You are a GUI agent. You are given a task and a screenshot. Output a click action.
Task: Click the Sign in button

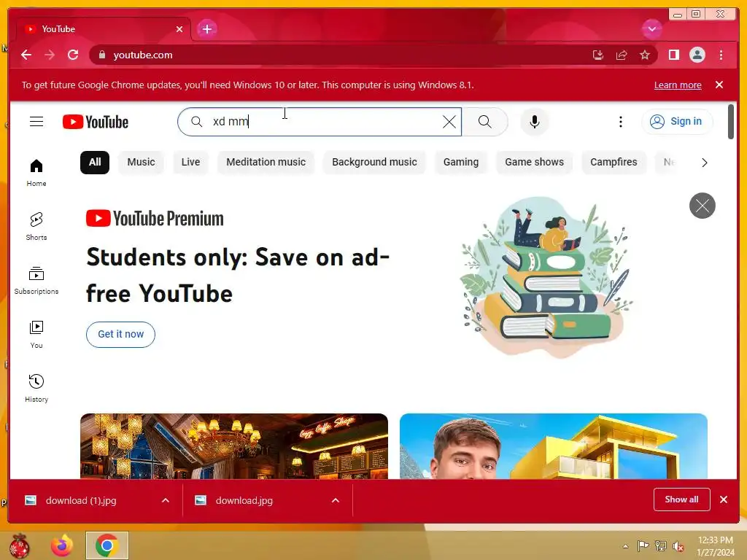click(677, 122)
